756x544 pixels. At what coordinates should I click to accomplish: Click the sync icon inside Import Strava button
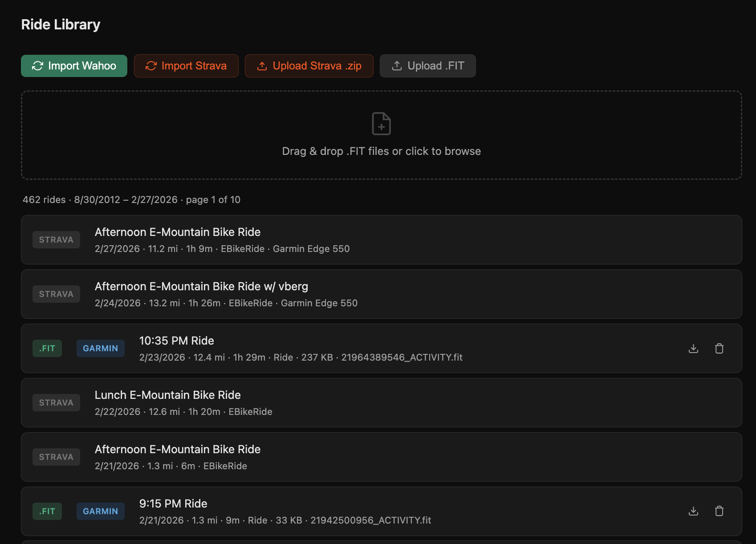click(x=151, y=65)
